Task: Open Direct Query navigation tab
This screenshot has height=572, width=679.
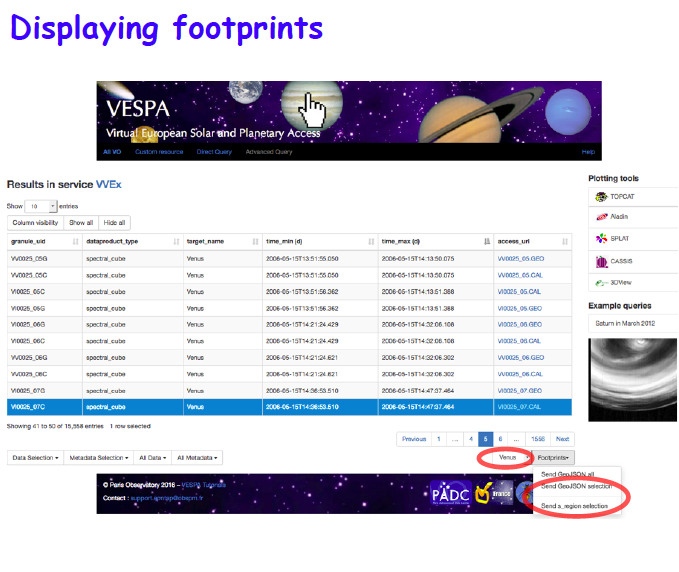Action: (x=214, y=152)
